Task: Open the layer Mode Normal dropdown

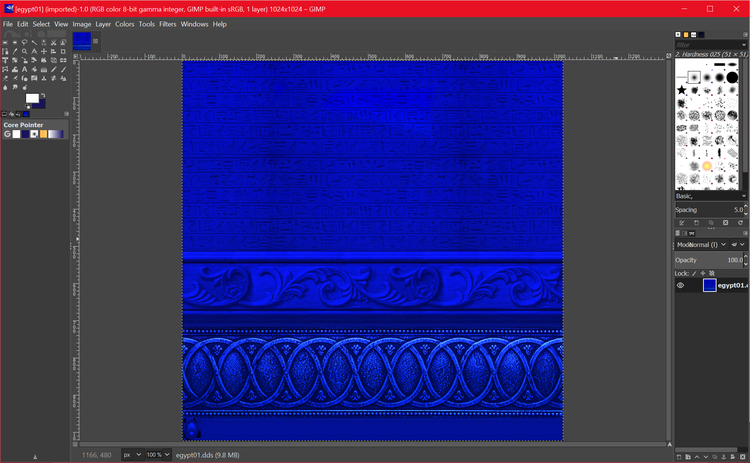Action: click(x=702, y=244)
